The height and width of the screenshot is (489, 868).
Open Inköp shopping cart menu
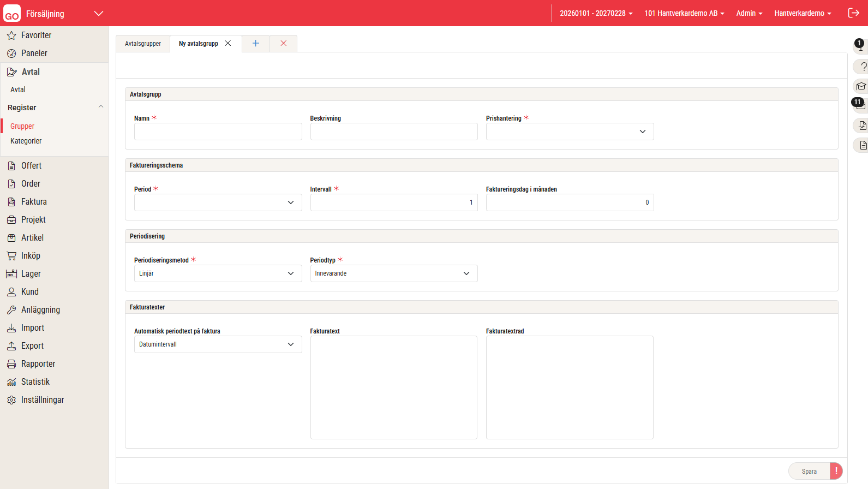pos(11,256)
